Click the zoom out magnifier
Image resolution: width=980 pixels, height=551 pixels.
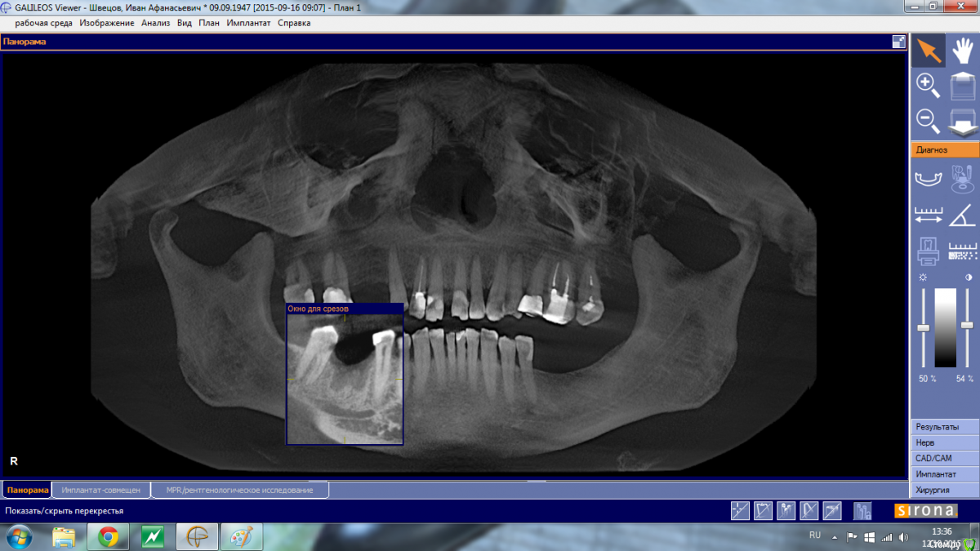tap(928, 120)
